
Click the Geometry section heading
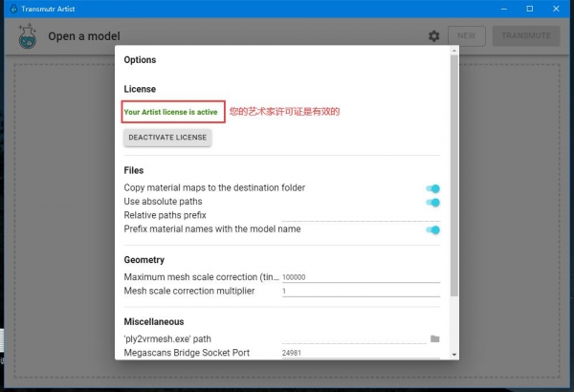click(x=144, y=260)
